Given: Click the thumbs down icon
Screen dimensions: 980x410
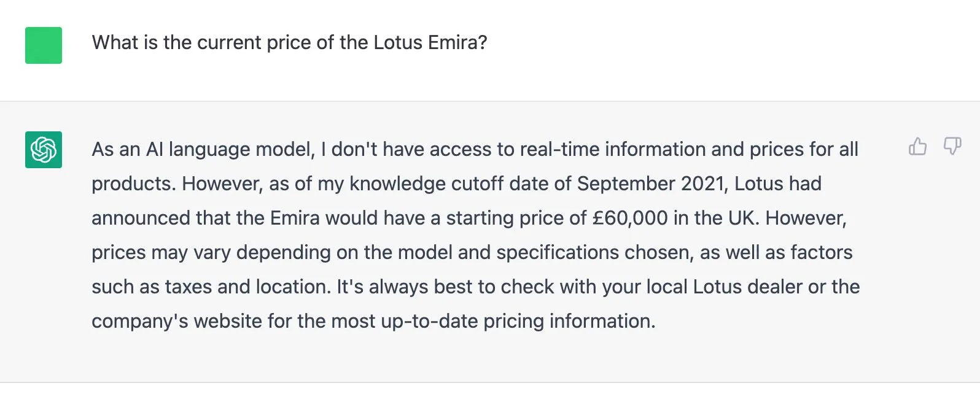Looking at the screenshot, I should [x=952, y=147].
